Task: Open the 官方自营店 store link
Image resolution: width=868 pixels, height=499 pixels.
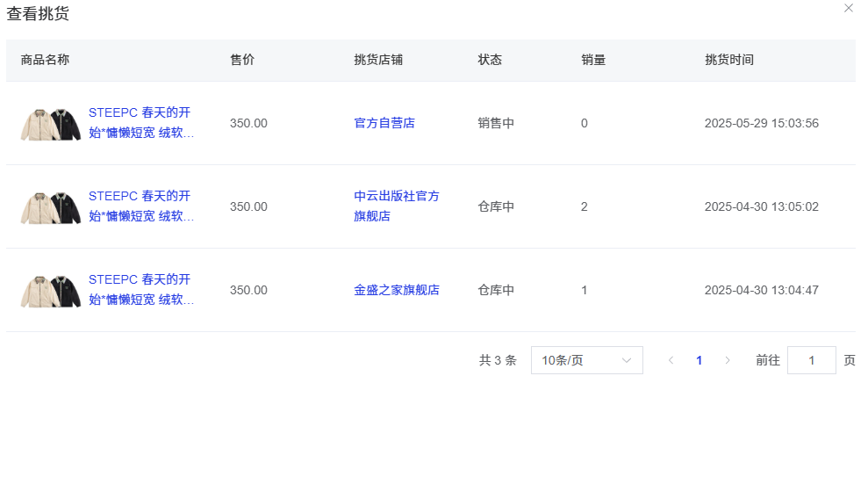Action: pyautogui.click(x=384, y=123)
